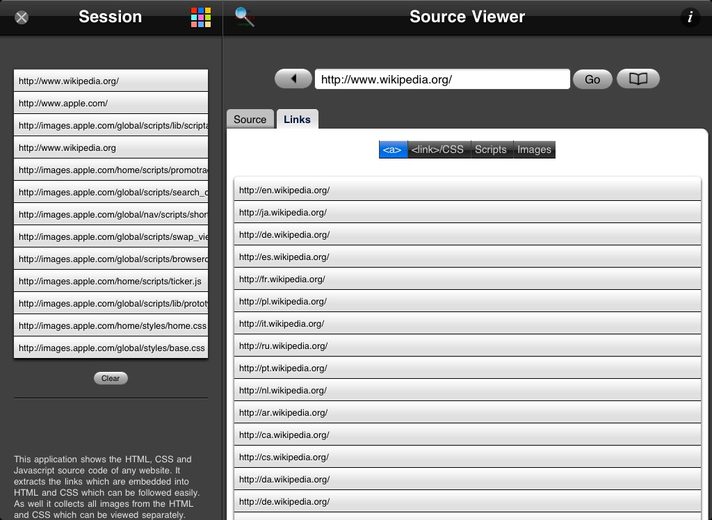Follow link http://ja.wikipedia.org/
Viewport: 712px width, 520px height.
468,212
